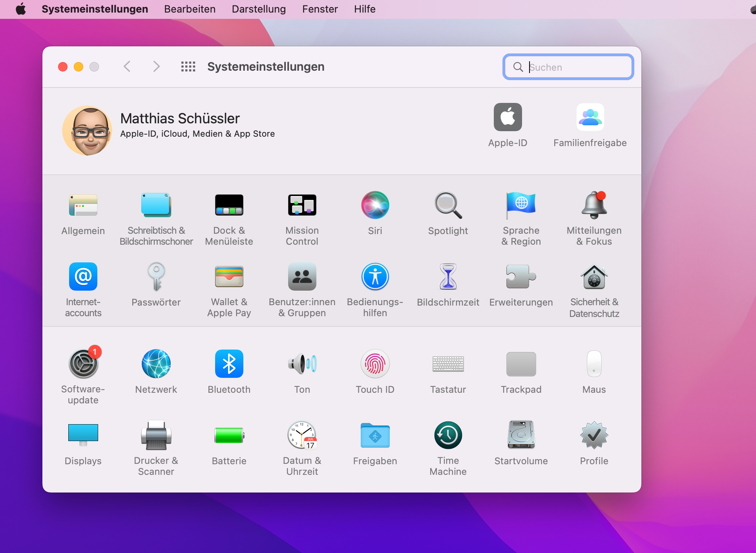The height and width of the screenshot is (553, 756).
Task: Open Mitteilungen & Fokus settings
Action: pyautogui.click(x=594, y=205)
